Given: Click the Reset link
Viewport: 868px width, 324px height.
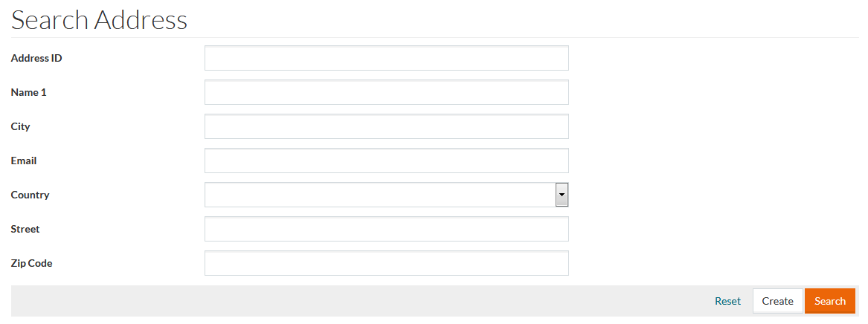Looking at the screenshot, I should (727, 301).
